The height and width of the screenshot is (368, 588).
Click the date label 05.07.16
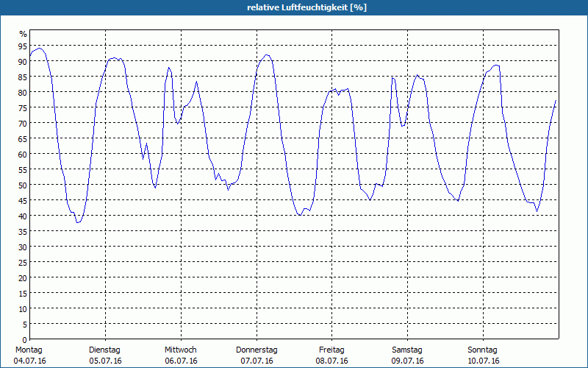pyautogui.click(x=105, y=361)
